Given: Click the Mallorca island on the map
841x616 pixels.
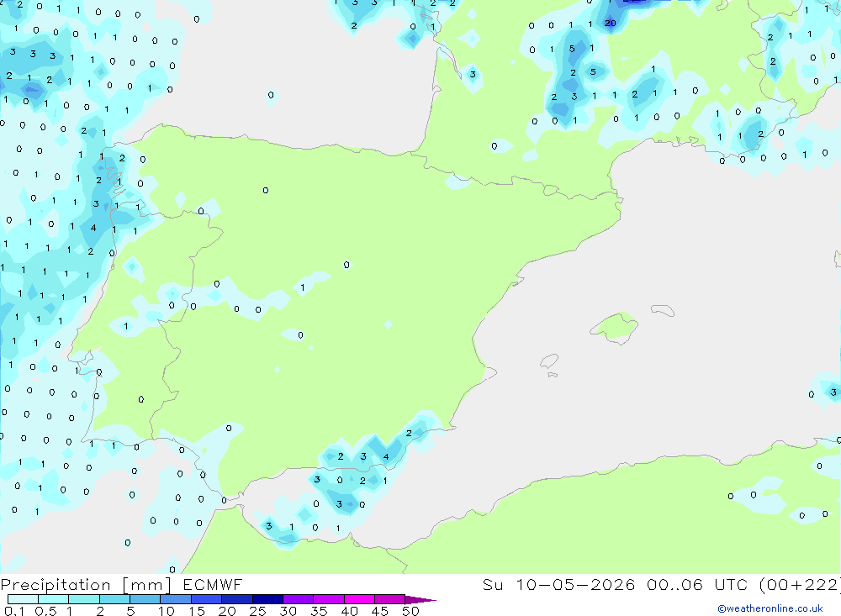Looking at the screenshot, I should [x=614, y=326].
